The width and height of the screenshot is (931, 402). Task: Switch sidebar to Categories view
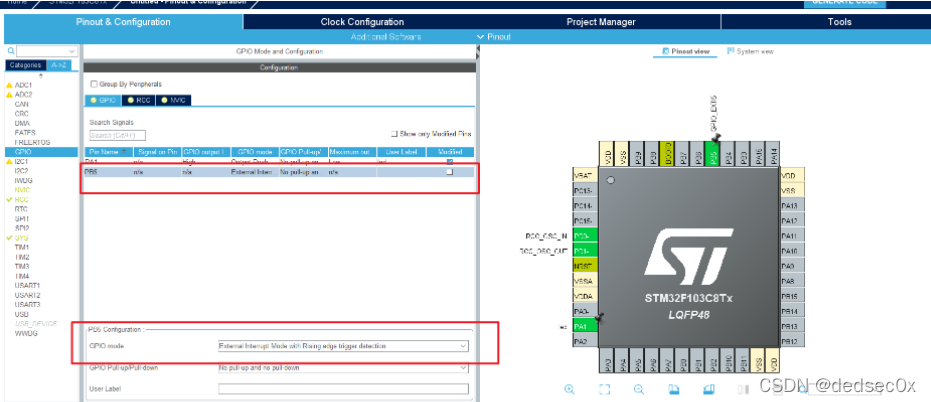pyautogui.click(x=26, y=65)
